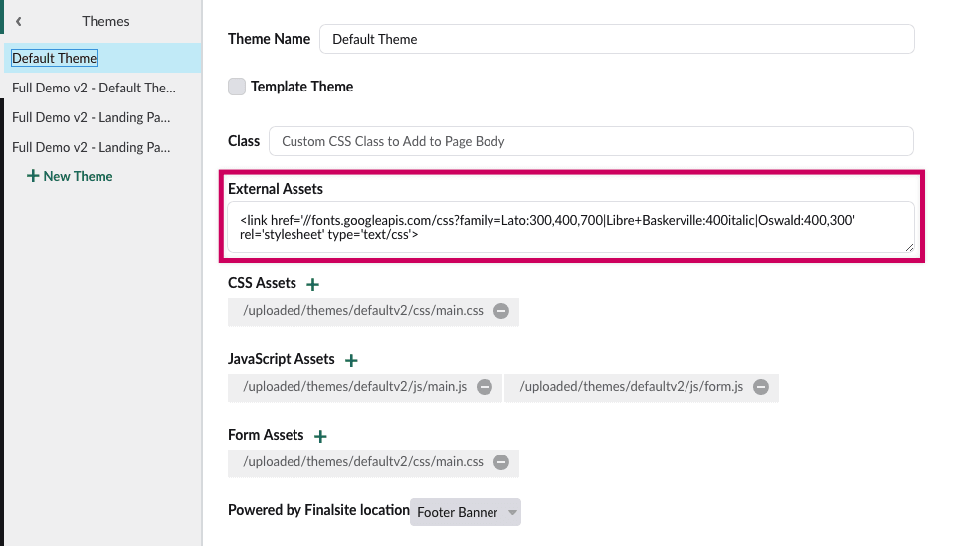This screenshot has height=546, width=980.
Task: Open the Powered by Finalsite location dropdown
Action: pyautogui.click(x=466, y=512)
